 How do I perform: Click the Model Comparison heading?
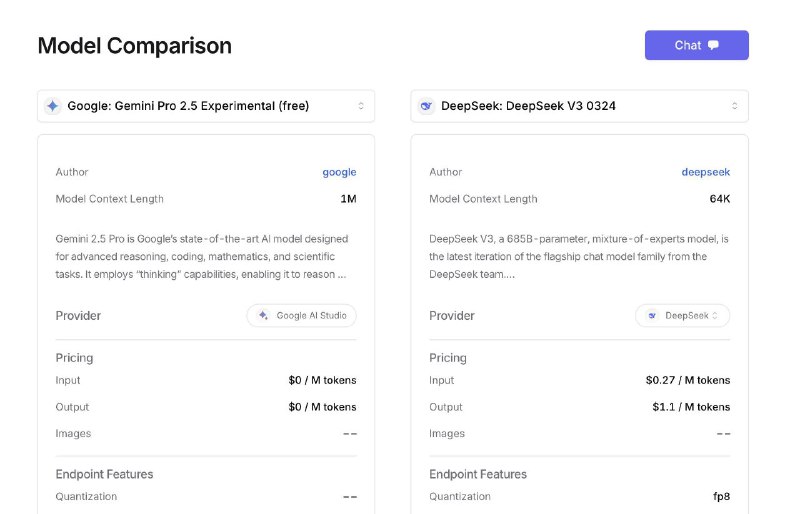pyautogui.click(x=135, y=45)
